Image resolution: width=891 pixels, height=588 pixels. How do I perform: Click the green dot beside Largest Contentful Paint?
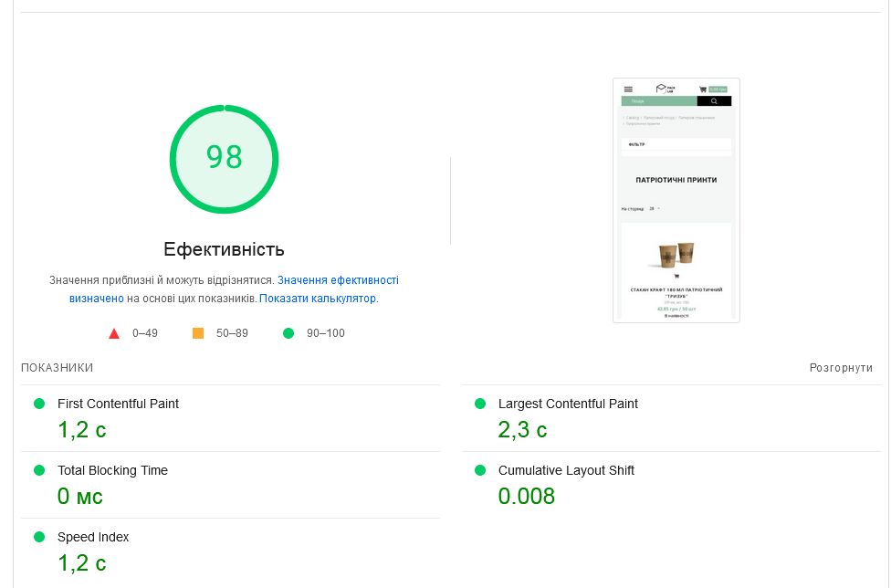coord(480,404)
